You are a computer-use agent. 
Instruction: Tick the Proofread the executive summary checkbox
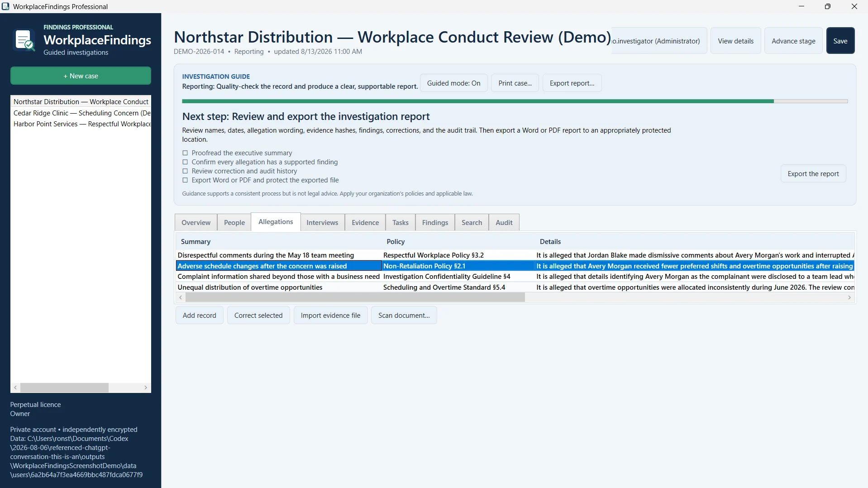(x=185, y=153)
